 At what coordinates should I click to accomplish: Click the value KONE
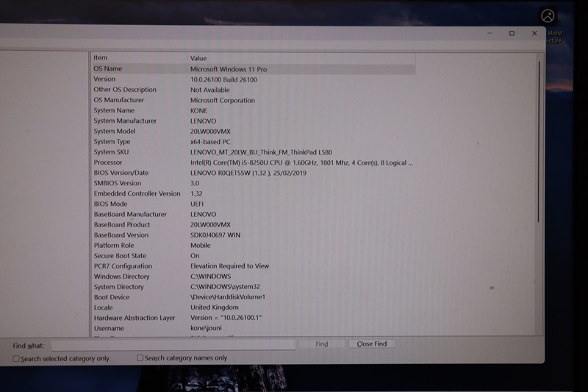(x=198, y=110)
